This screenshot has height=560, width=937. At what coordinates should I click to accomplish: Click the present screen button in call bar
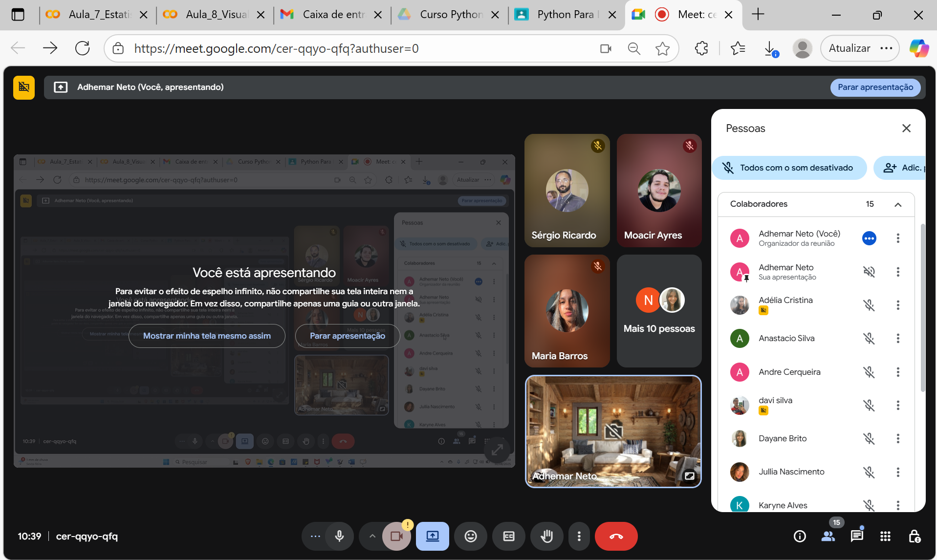pos(433,537)
